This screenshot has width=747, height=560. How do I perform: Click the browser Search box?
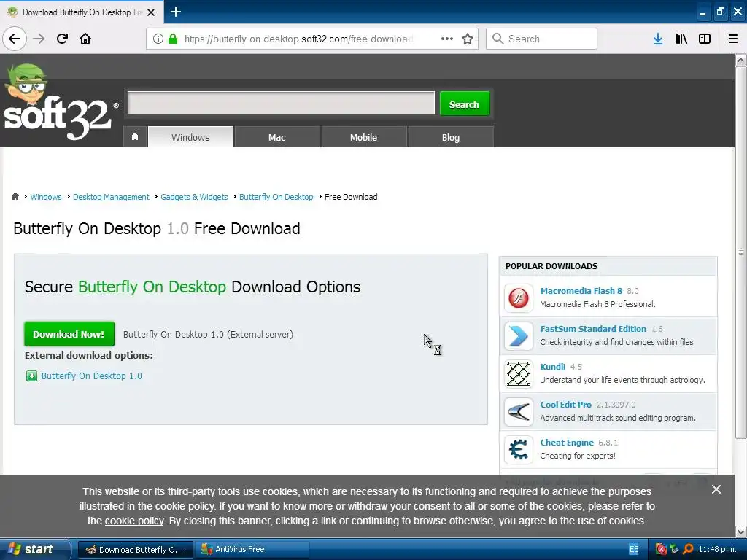[x=541, y=39]
